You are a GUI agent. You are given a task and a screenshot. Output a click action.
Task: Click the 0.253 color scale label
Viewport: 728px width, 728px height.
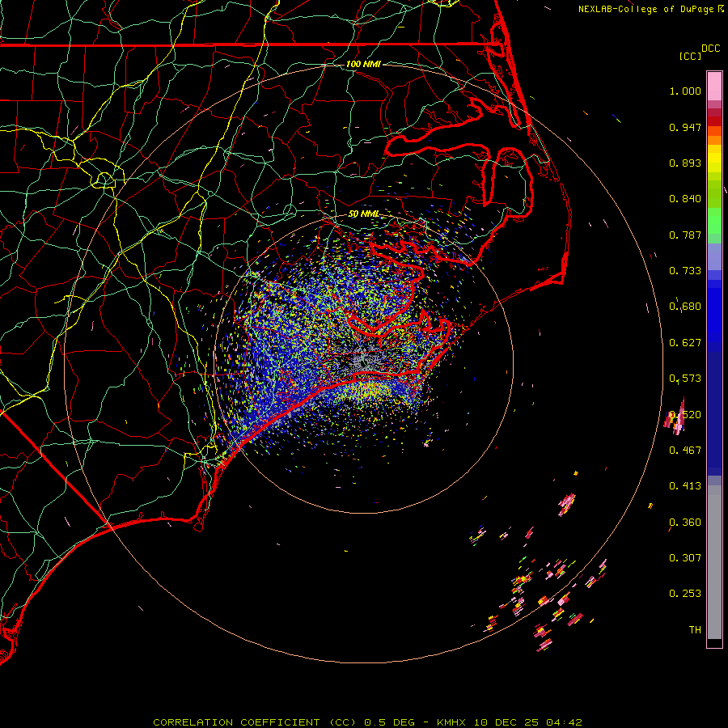[685, 594]
